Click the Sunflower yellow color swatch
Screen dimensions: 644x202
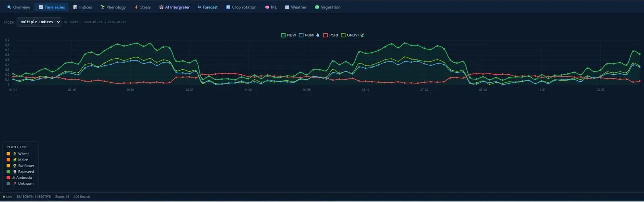(8, 166)
